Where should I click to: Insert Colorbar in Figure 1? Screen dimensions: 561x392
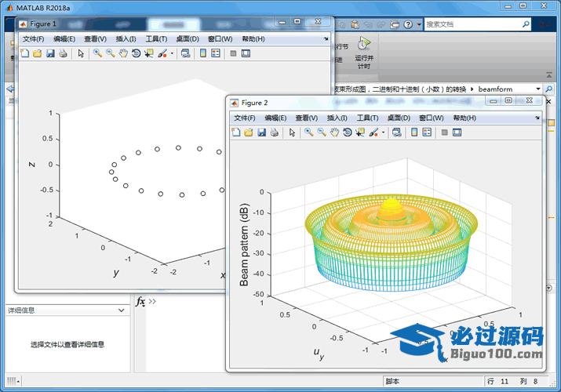click(x=203, y=53)
